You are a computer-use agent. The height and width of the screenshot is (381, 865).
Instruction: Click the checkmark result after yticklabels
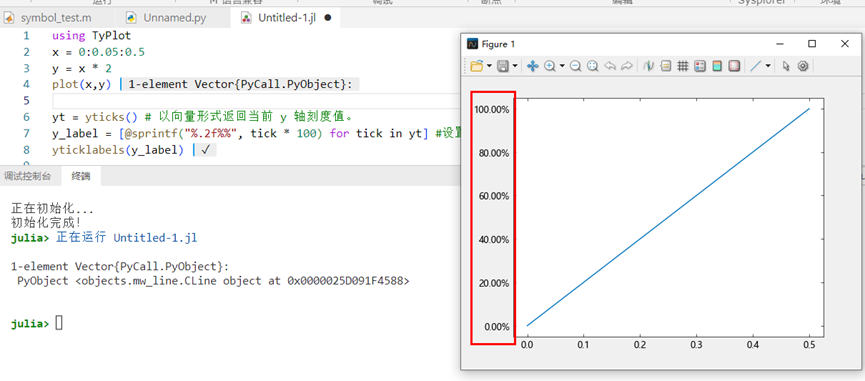[x=206, y=150]
